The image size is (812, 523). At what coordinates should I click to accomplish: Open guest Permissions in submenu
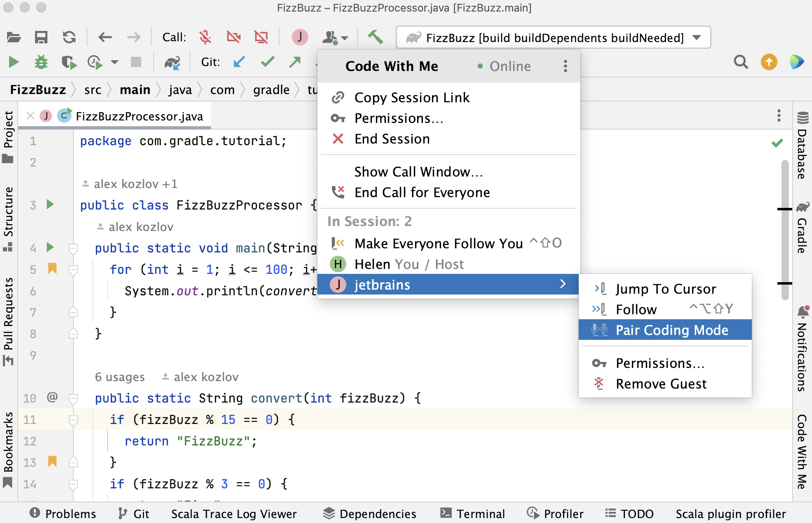(665, 363)
